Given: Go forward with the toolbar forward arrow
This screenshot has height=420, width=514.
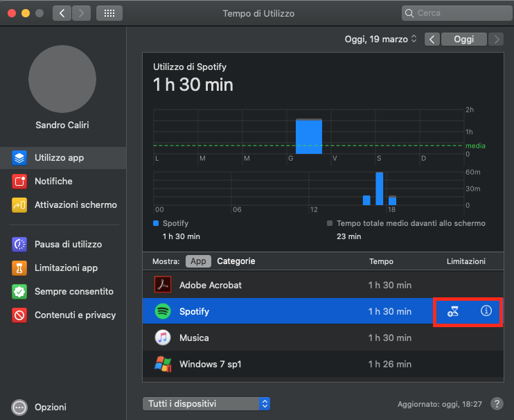Looking at the screenshot, I should [x=81, y=13].
